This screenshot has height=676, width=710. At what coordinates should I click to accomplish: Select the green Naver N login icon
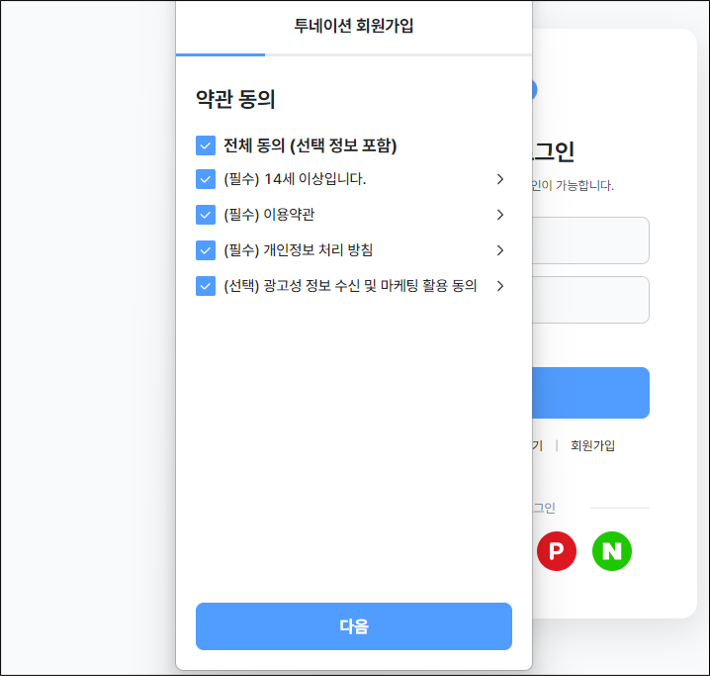(612, 551)
